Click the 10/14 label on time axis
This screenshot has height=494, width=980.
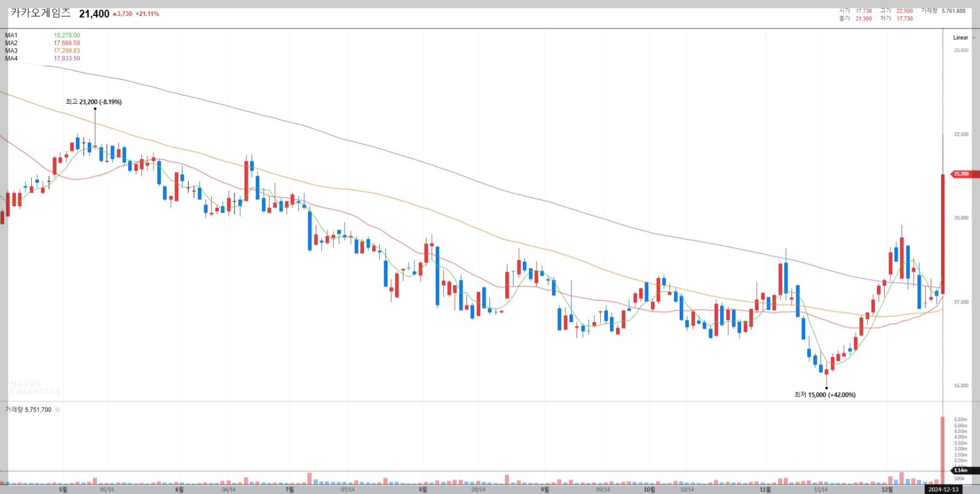point(687,490)
